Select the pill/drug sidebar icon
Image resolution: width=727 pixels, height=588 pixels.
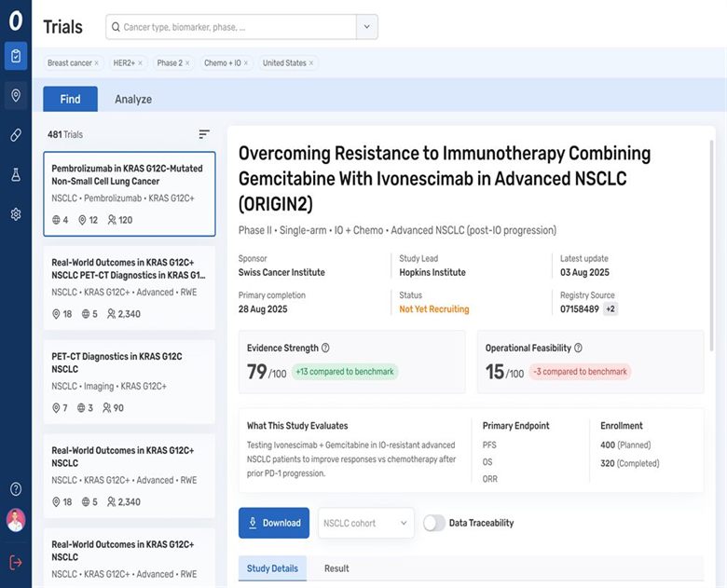[15, 135]
